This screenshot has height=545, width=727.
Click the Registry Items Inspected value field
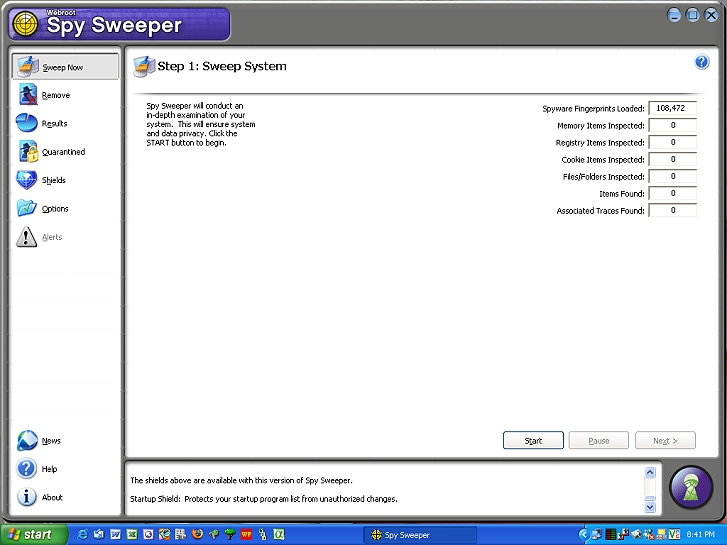point(672,142)
